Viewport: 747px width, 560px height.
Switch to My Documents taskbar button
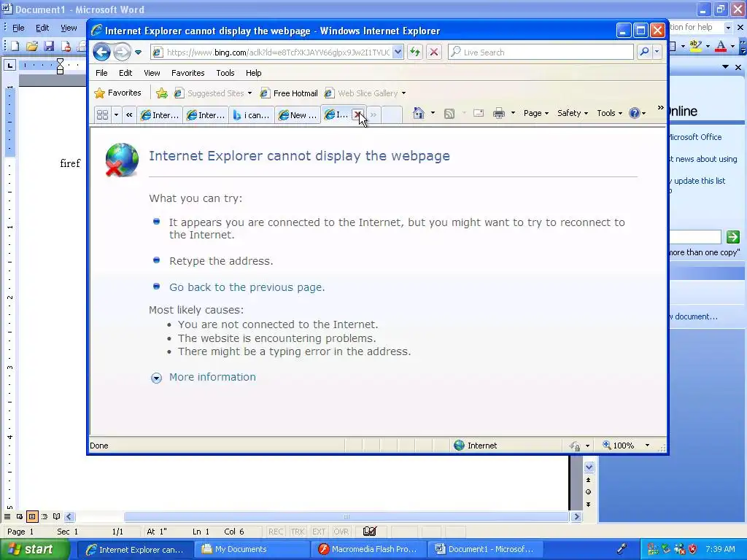coord(252,549)
